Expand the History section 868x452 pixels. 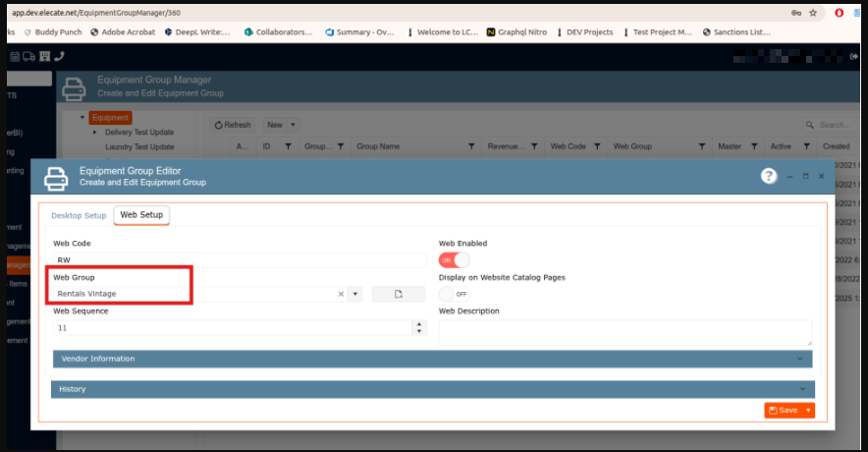[432, 389]
